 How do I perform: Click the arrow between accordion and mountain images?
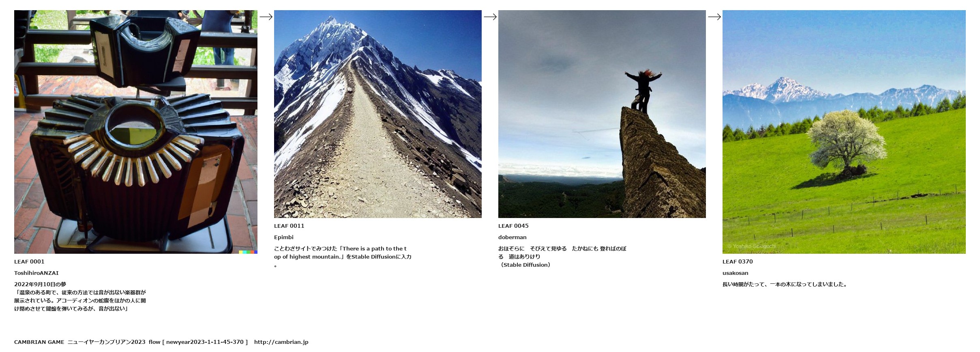(266, 17)
